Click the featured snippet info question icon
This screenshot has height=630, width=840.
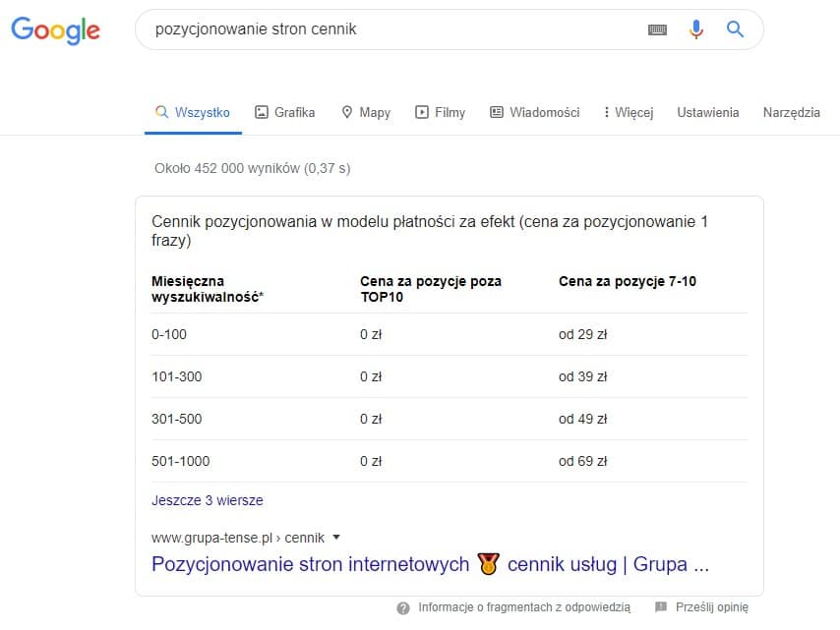tap(403, 608)
